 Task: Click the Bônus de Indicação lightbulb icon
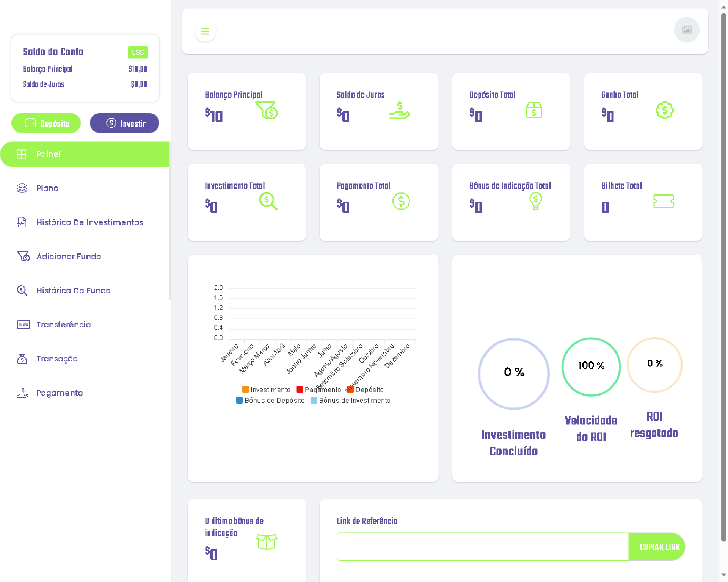[535, 201]
